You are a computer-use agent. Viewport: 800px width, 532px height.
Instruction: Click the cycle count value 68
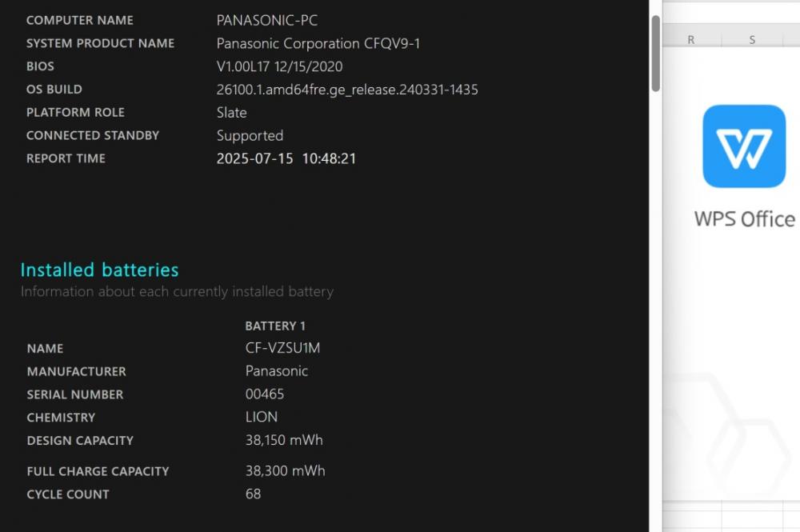253,494
